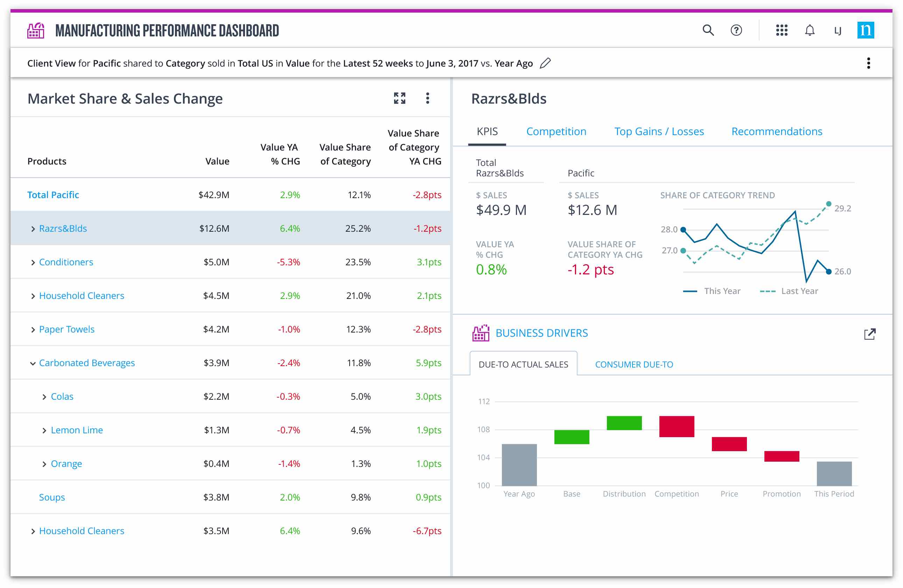Click the Nielsen logo tile
This screenshot has width=903, height=588.
866,30
